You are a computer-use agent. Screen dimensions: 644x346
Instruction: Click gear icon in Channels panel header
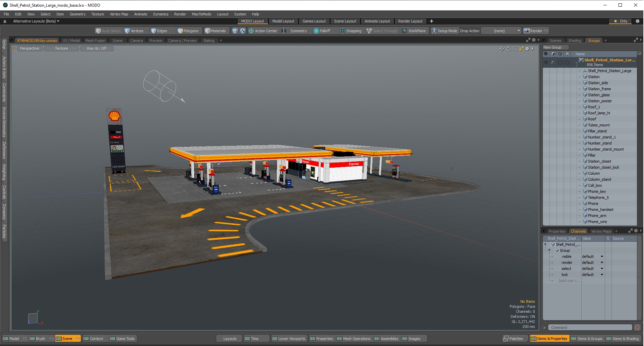(636, 231)
